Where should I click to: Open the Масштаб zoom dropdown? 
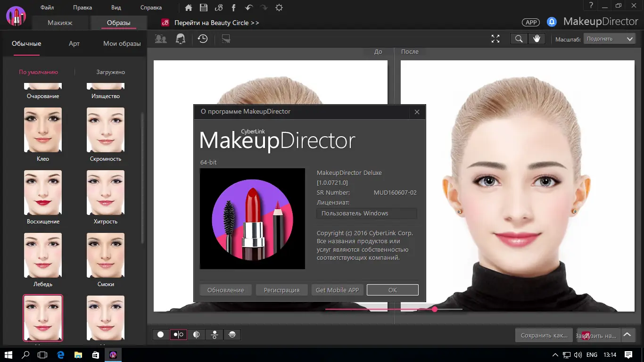[610, 39]
